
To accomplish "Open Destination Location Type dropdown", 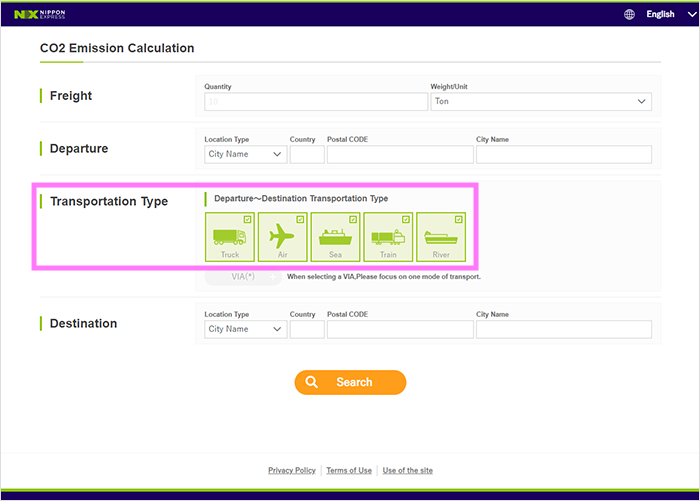I will tap(245, 329).
